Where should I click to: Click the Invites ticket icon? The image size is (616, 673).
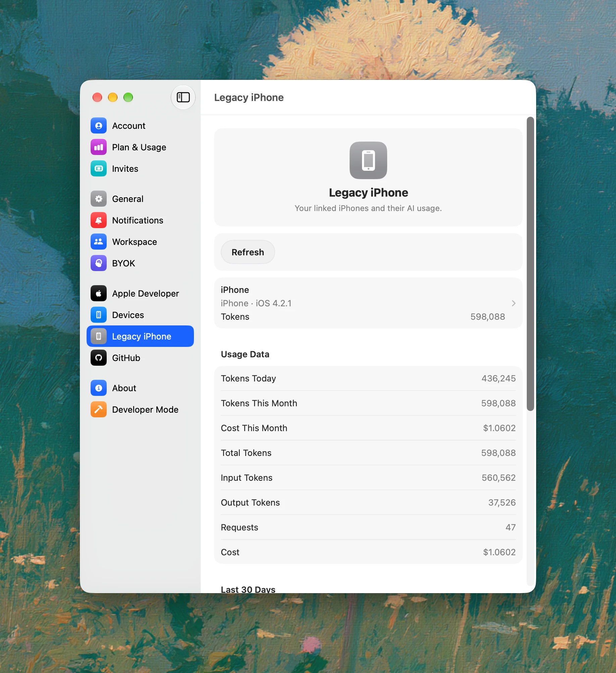click(x=99, y=169)
